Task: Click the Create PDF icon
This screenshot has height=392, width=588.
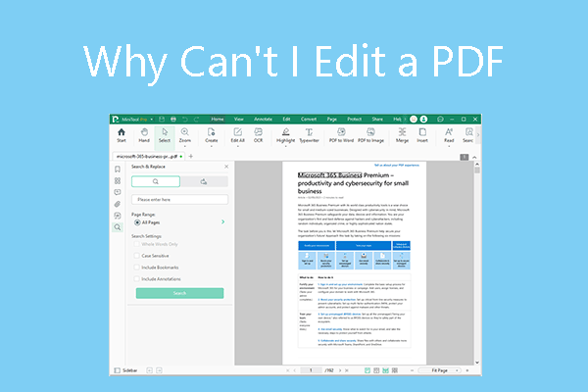Action: 211,135
